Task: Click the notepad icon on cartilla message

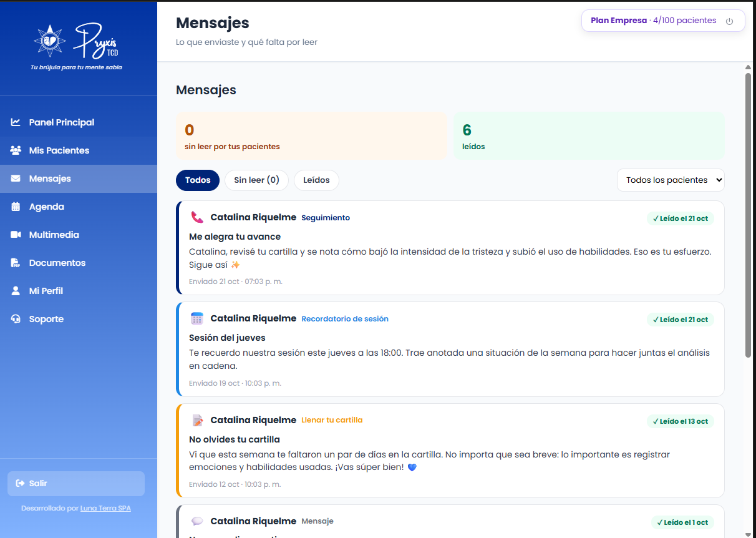Action: coord(197,420)
